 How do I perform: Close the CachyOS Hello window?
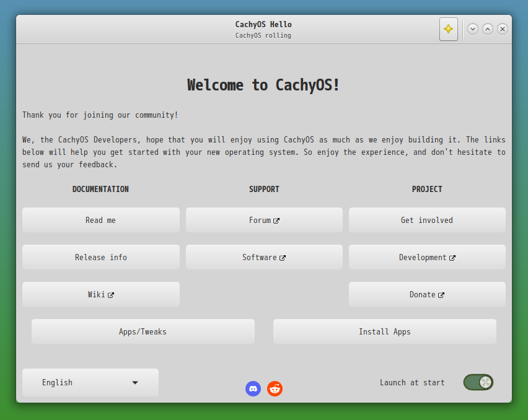click(x=503, y=29)
